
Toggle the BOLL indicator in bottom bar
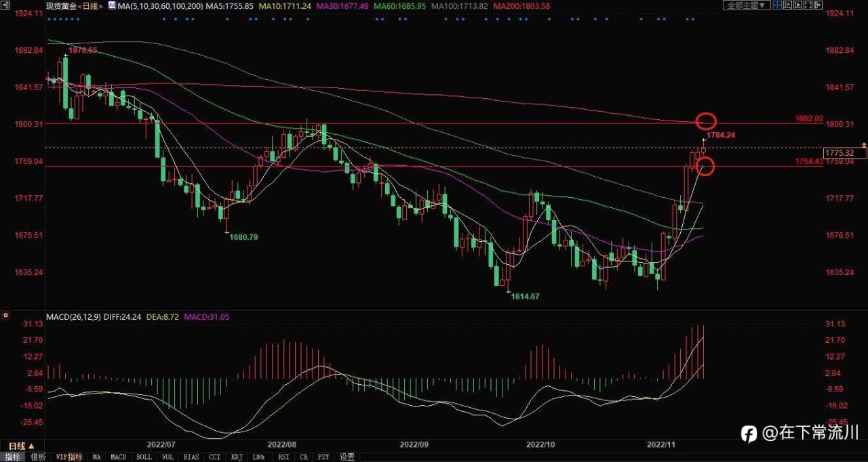144,457
